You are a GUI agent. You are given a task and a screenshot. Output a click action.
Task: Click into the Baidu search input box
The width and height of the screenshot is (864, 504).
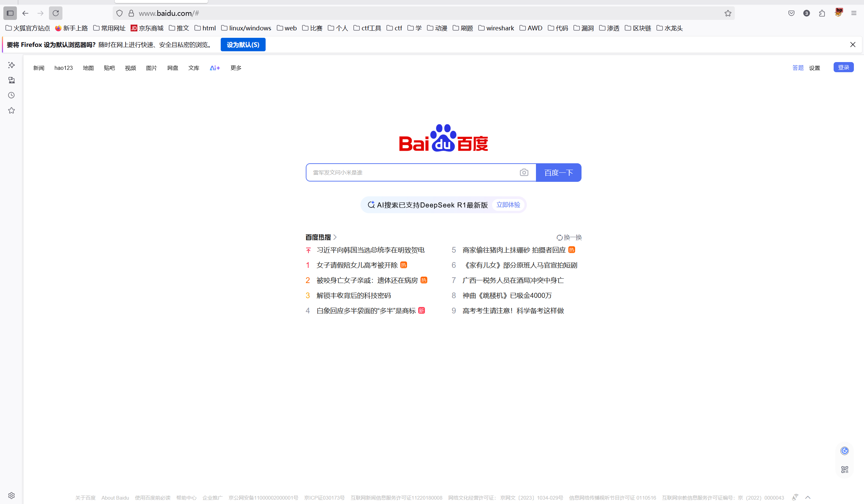click(x=411, y=172)
